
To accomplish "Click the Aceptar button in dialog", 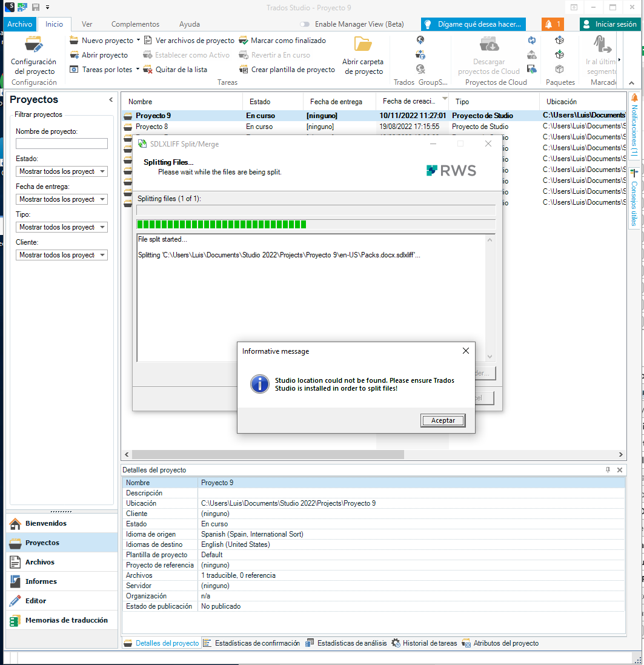I will pyautogui.click(x=442, y=420).
